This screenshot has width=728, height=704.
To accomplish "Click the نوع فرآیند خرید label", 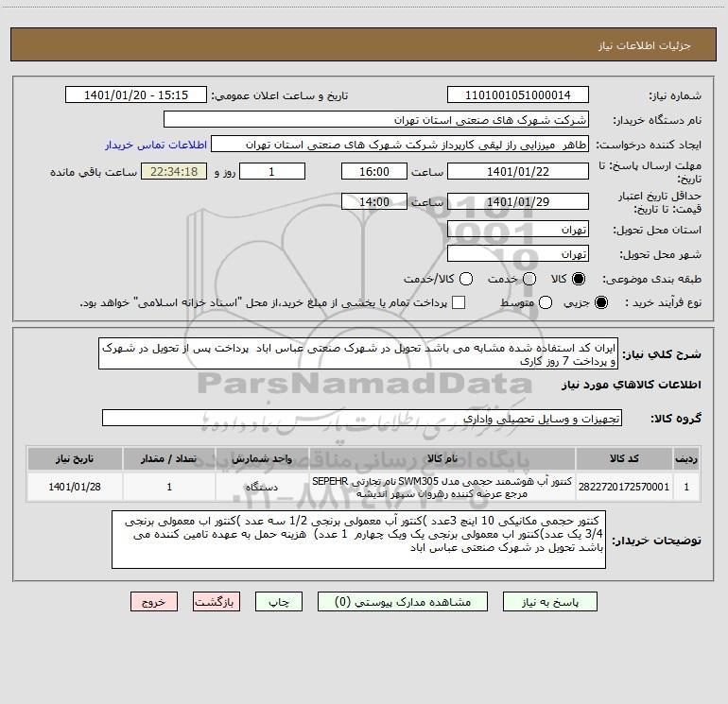I will pyautogui.click(x=663, y=302).
